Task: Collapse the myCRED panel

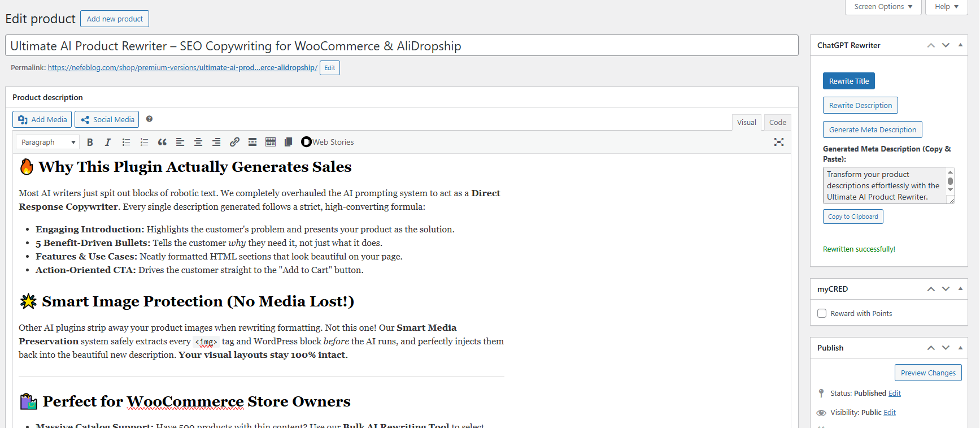Action: 960,289
